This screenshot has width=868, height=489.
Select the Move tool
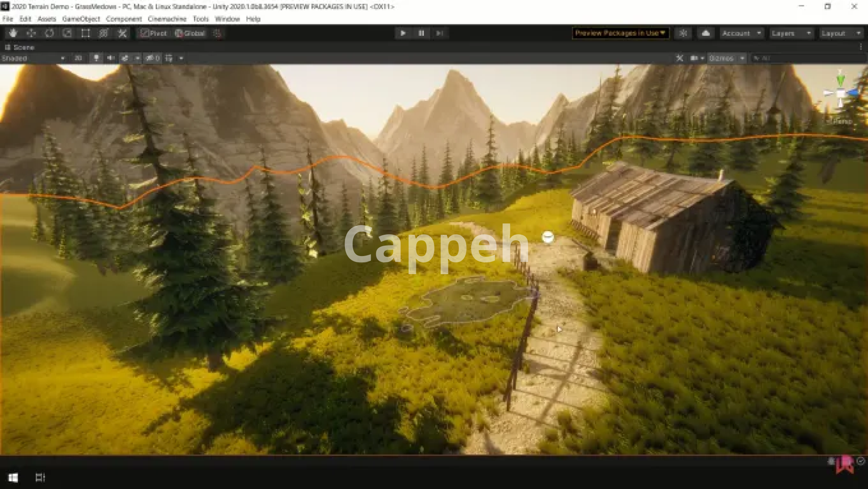point(31,33)
